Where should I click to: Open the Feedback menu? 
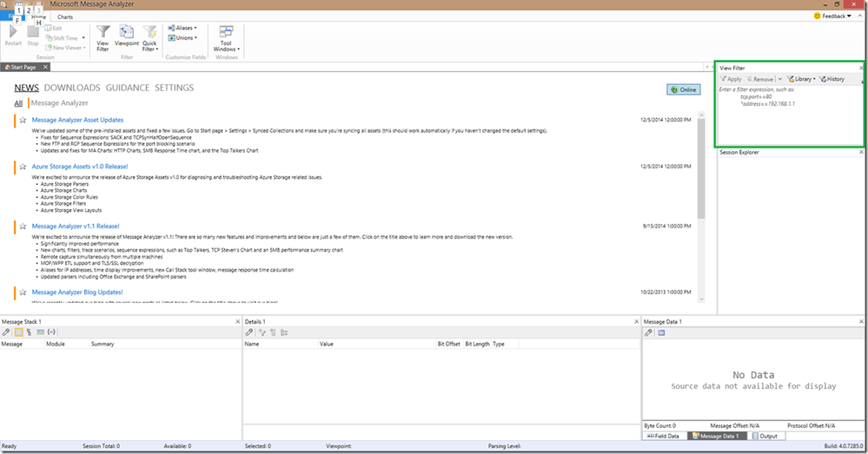tap(832, 16)
